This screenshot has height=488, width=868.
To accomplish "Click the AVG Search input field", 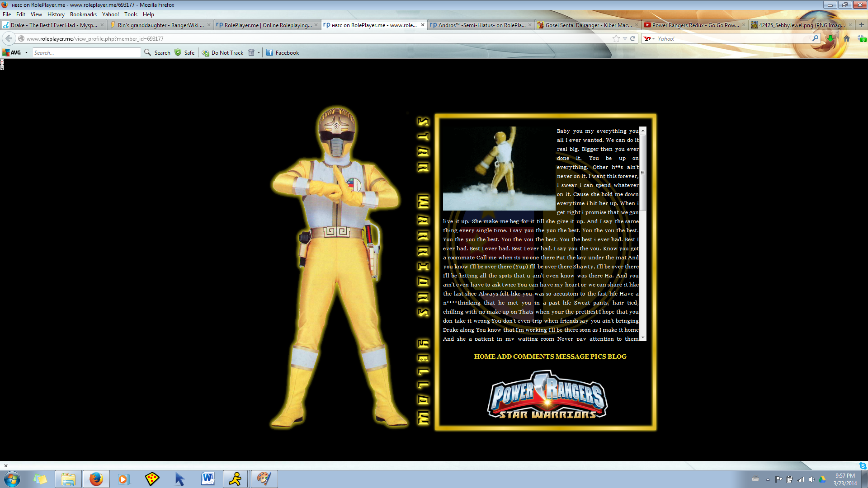I will click(86, 53).
